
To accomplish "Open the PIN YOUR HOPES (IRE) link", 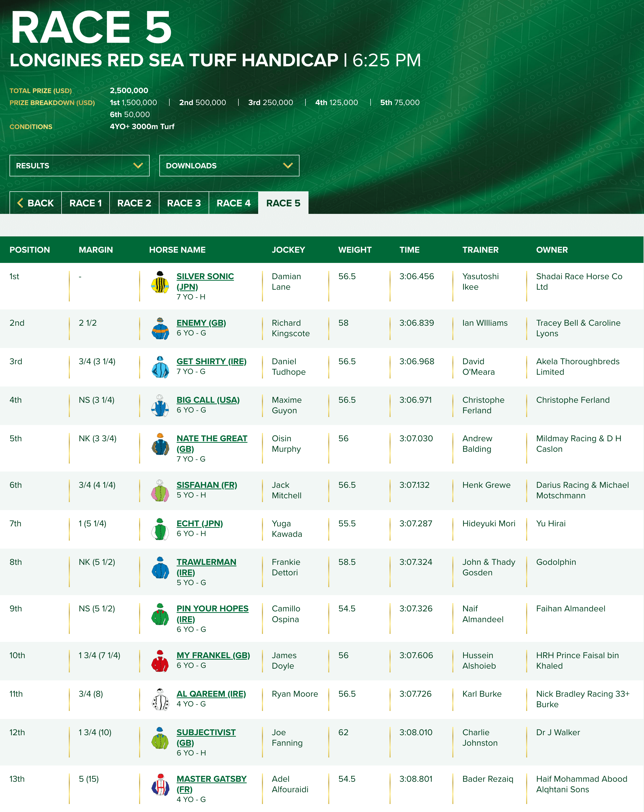I will (x=212, y=614).
